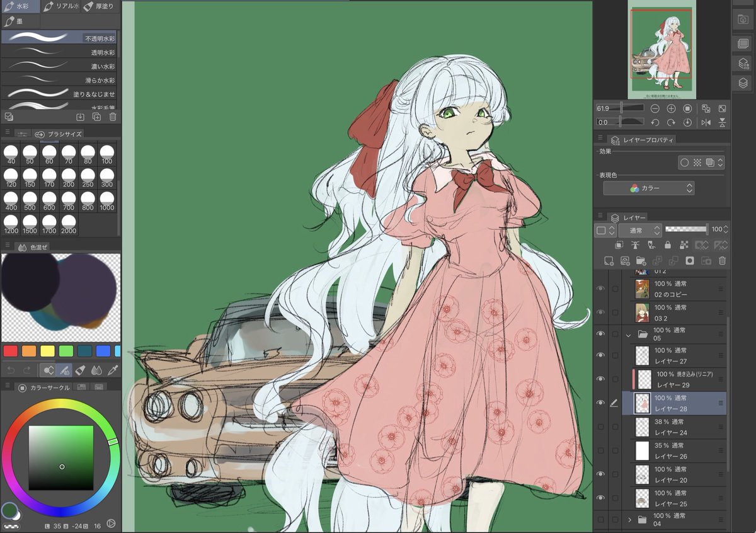756x533 pixels.
Task: Collapse the 05 layer folder
Action: 629,335
